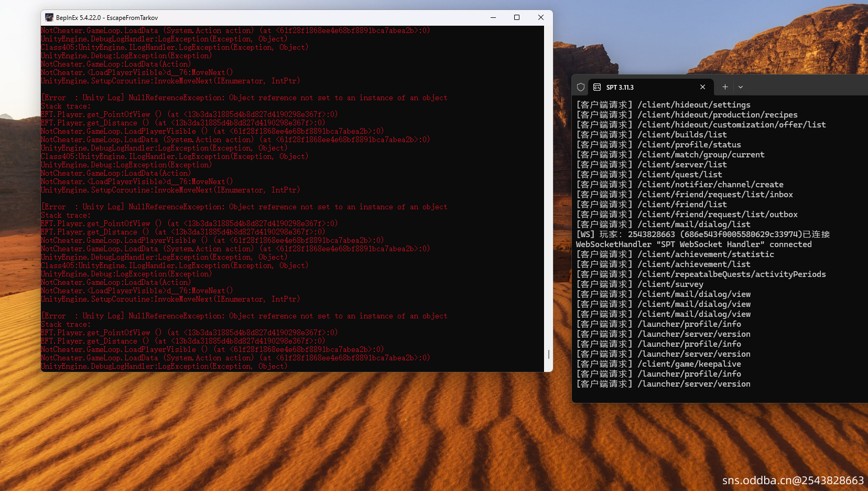The width and height of the screenshot is (868, 491).
Task: Expand the terminal profile dropdown chevron
Action: coord(741,87)
